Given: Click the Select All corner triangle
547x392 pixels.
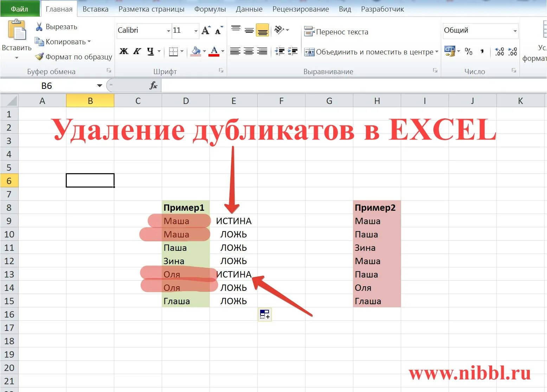Looking at the screenshot, I should coord(12,101).
